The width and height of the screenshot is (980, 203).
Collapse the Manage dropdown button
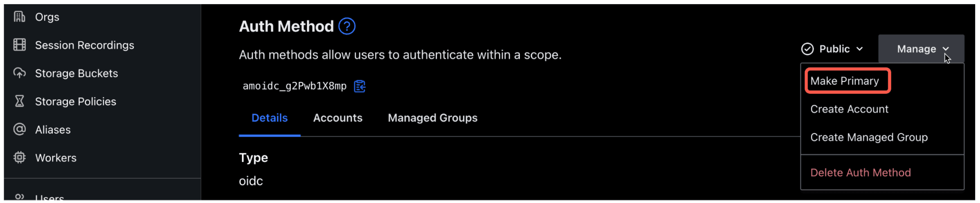pos(921,49)
